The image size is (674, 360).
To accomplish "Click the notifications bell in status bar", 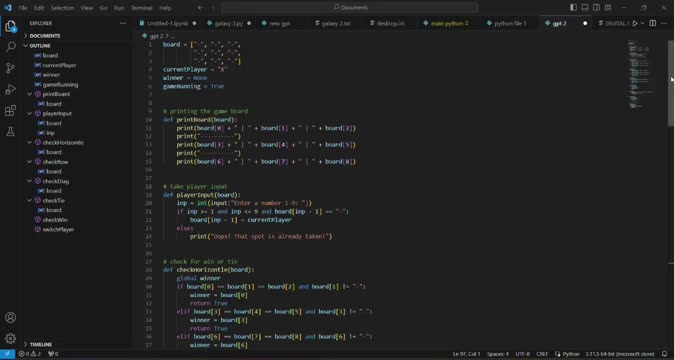I will [x=665, y=354].
